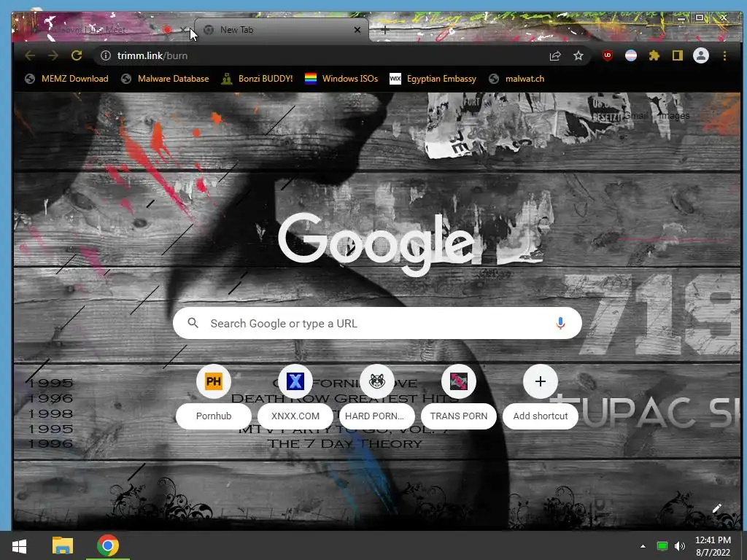Image resolution: width=747 pixels, height=560 pixels.
Task: Open malwat.ch bookmark
Action: [517, 79]
